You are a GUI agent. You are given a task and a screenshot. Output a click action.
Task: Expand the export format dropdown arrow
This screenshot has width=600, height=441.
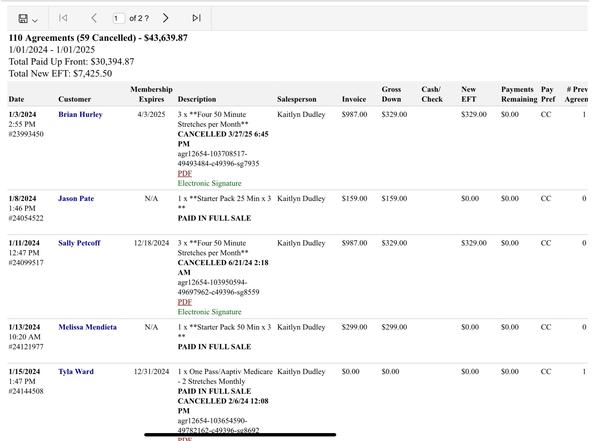pos(35,19)
